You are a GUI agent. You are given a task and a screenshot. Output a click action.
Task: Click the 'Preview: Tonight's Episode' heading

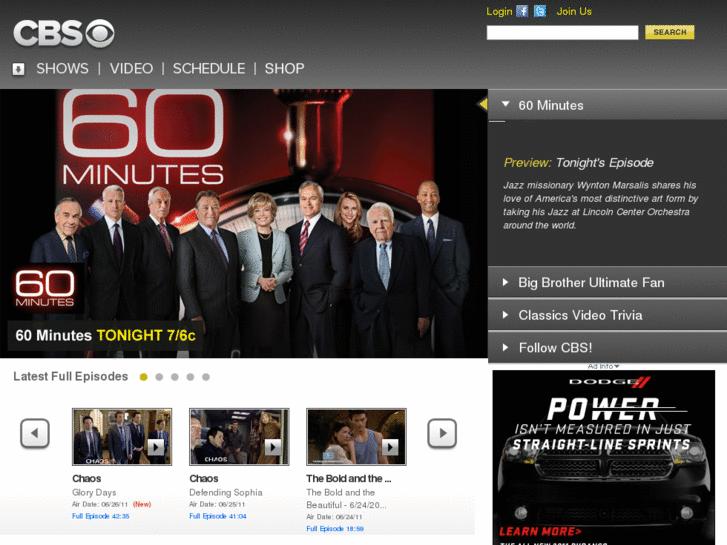click(x=579, y=163)
